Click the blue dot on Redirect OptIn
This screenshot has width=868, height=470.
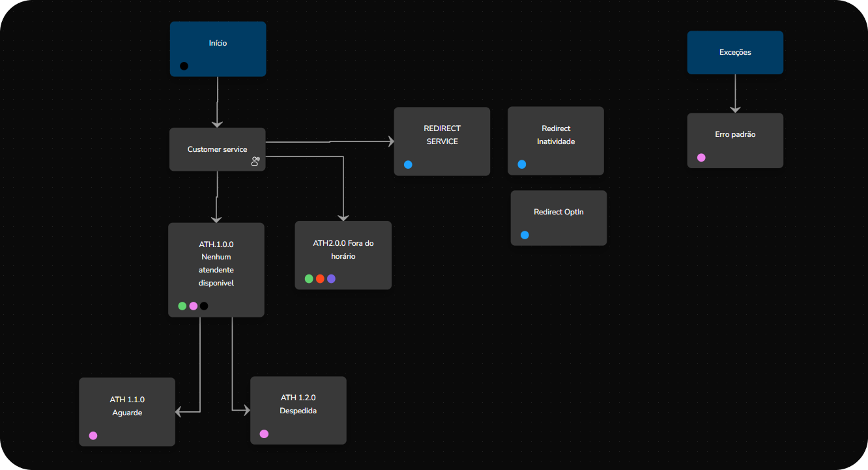pyautogui.click(x=525, y=235)
